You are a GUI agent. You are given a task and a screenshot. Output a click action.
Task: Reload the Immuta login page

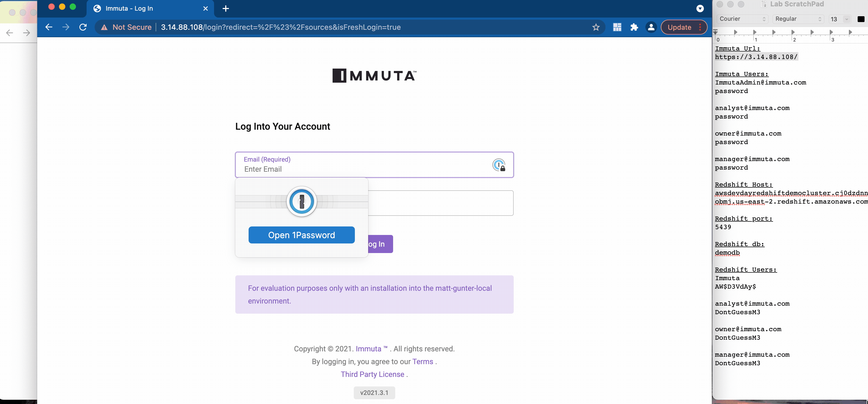[x=83, y=27]
